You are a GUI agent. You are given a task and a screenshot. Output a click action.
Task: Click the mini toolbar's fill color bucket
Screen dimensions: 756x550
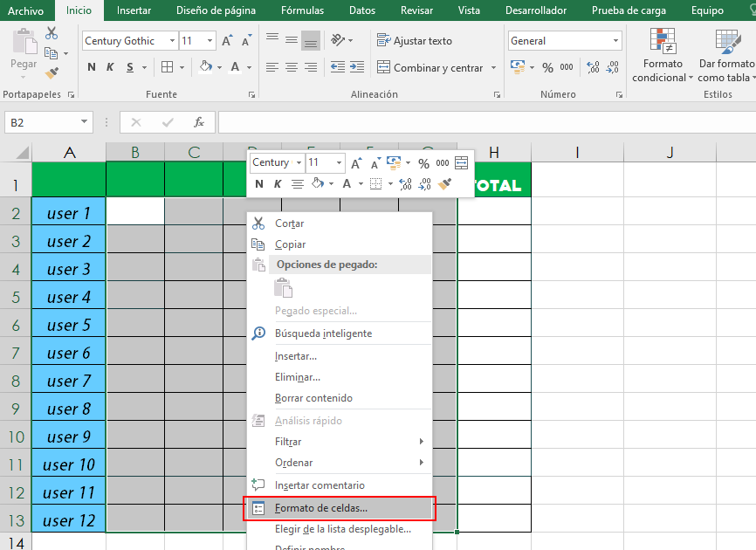[318, 183]
